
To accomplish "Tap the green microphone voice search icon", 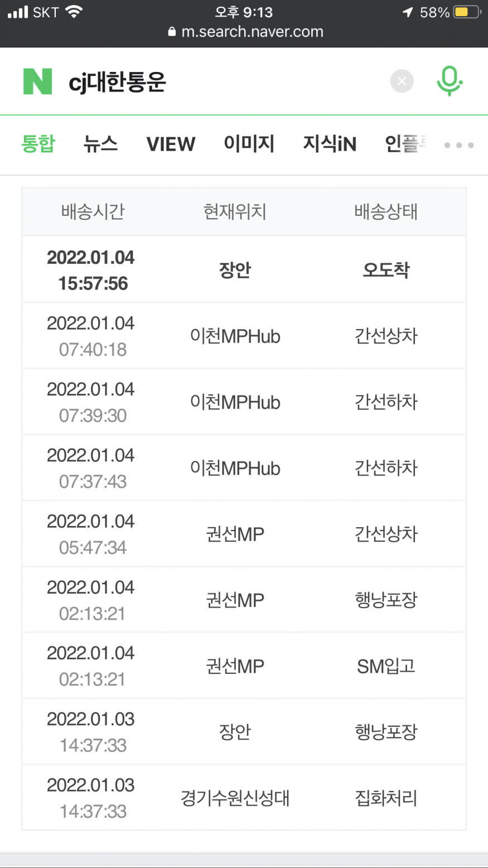I will coord(449,81).
